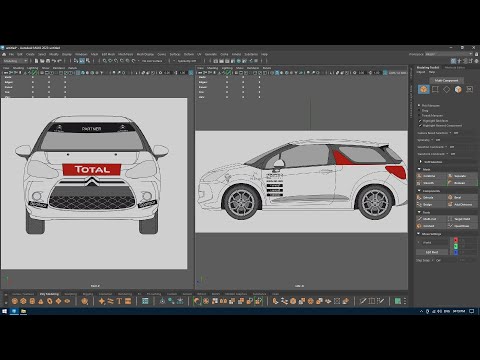Switch to the Poly Modeling shelf tab
The height and width of the screenshot is (360, 480).
49,294
